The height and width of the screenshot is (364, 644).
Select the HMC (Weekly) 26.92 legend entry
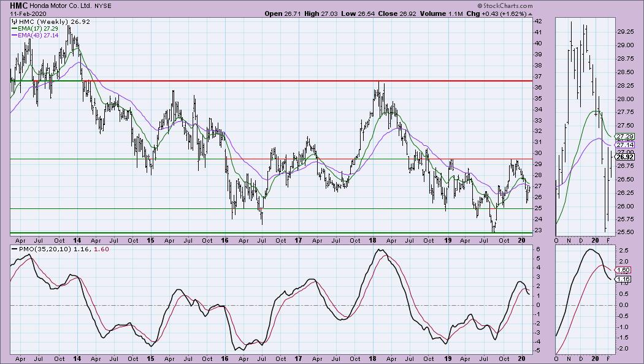(54, 21)
